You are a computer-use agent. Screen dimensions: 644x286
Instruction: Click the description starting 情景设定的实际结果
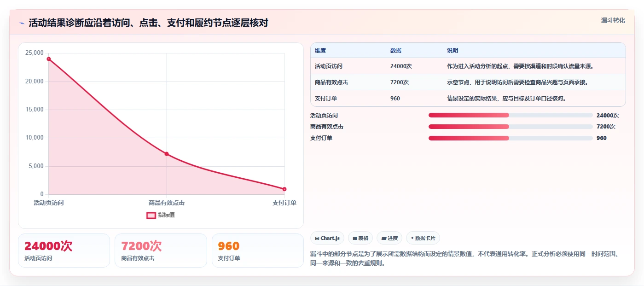[507, 99]
